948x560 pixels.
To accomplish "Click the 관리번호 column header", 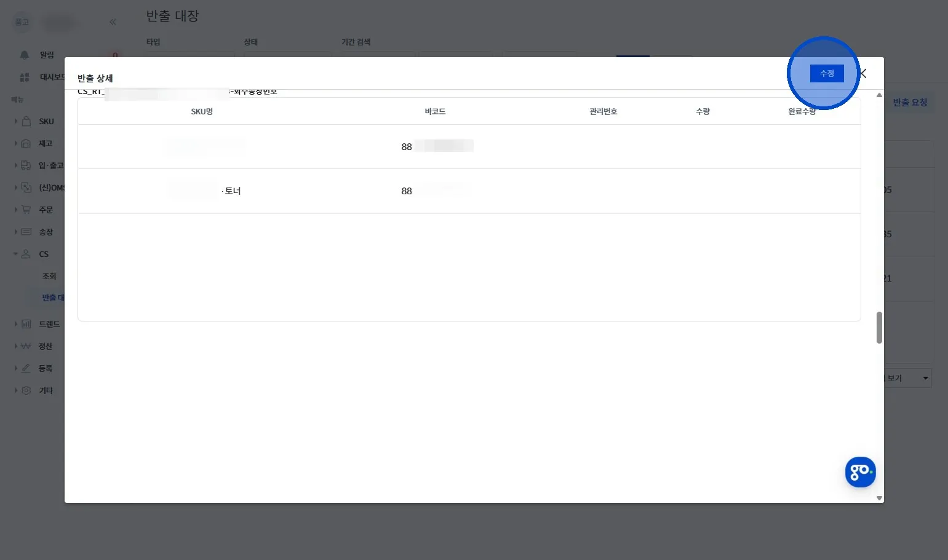I will coord(603,111).
